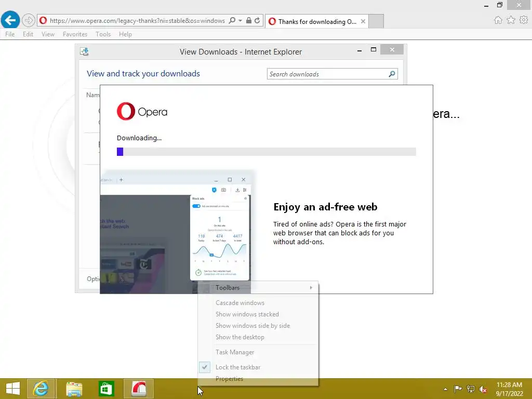Choose 'Cascade windows' from context menu
532x399 pixels.
[x=258, y=303]
